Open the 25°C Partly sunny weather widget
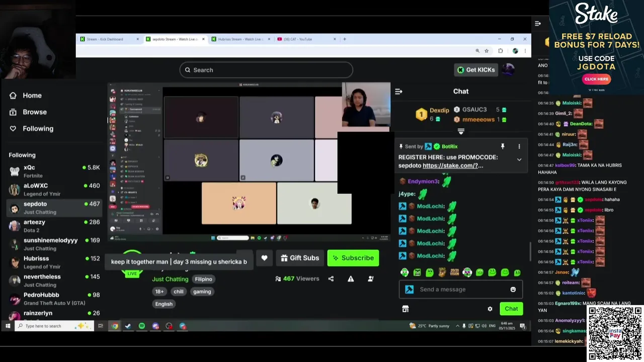 [x=429, y=326]
